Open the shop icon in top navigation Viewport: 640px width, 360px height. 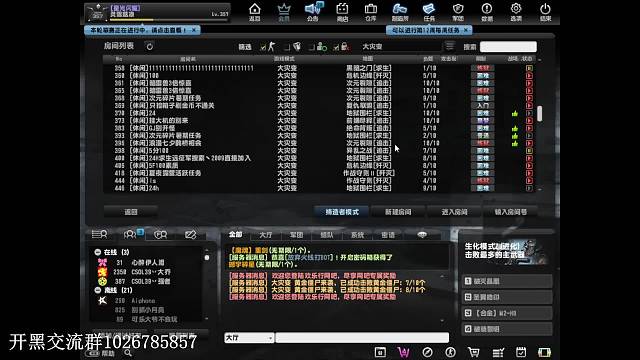pyautogui.click(x=342, y=11)
